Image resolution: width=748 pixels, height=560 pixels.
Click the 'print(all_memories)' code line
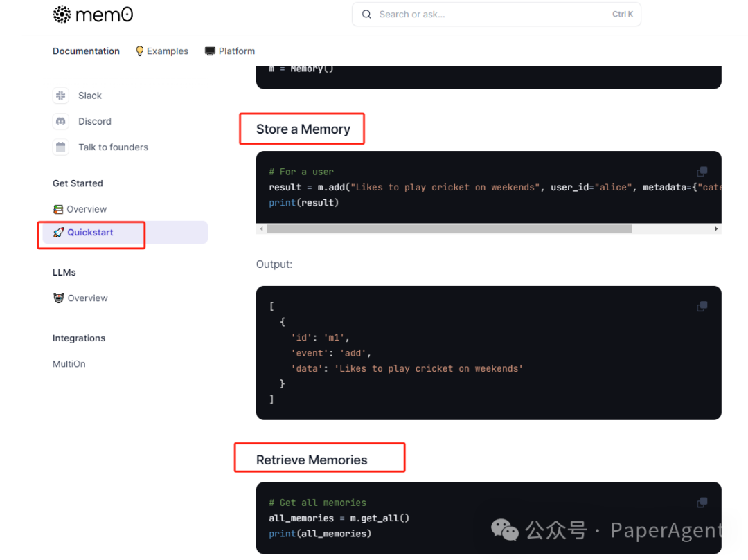[320, 534]
